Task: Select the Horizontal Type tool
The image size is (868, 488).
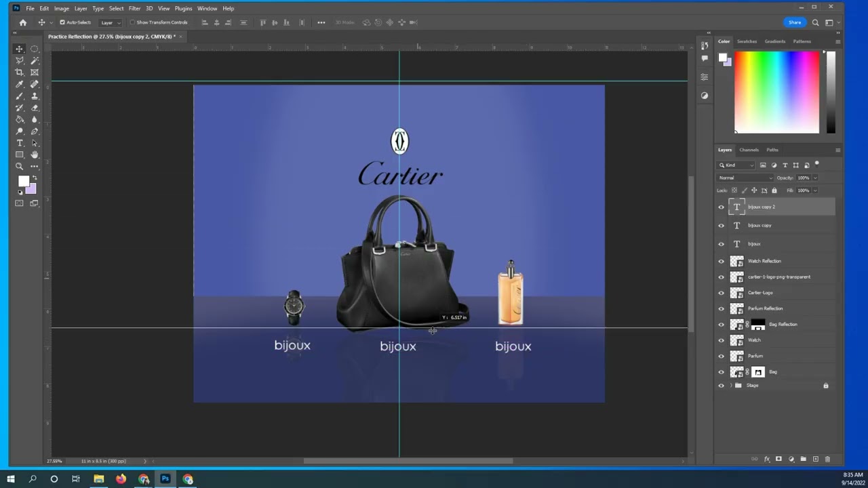Action: tap(19, 143)
